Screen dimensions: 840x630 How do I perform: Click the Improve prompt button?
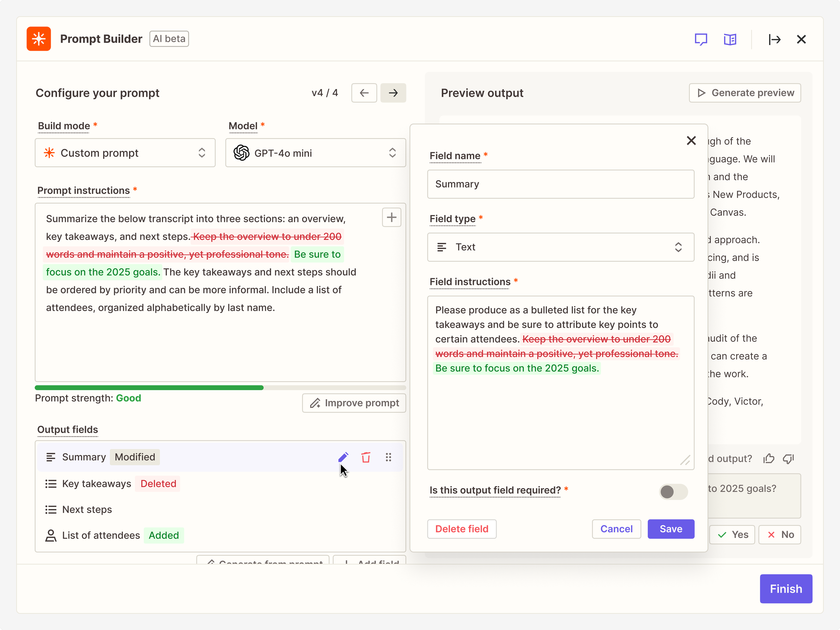[x=354, y=403]
